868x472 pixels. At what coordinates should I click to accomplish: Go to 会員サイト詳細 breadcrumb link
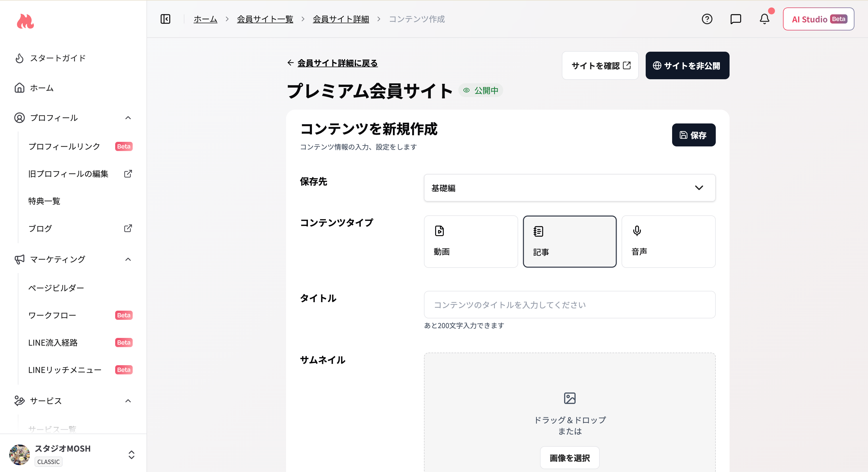pos(341,19)
